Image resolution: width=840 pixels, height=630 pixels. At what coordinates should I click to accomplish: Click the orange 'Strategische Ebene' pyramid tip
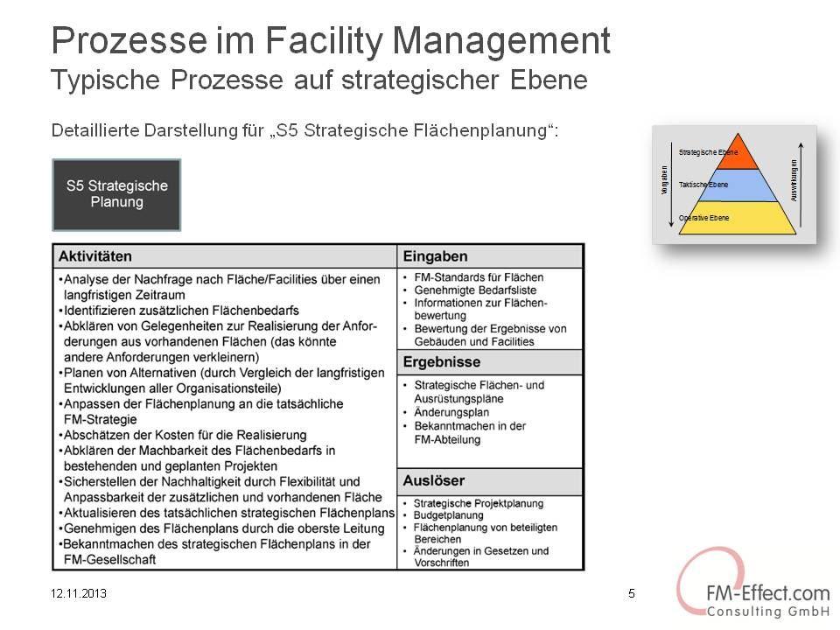click(x=738, y=154)
